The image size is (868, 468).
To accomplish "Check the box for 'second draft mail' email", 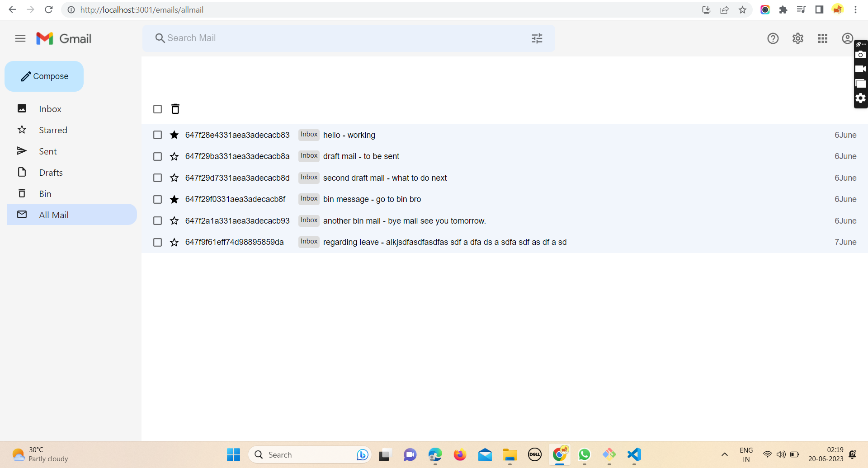I will click(157, 178).
